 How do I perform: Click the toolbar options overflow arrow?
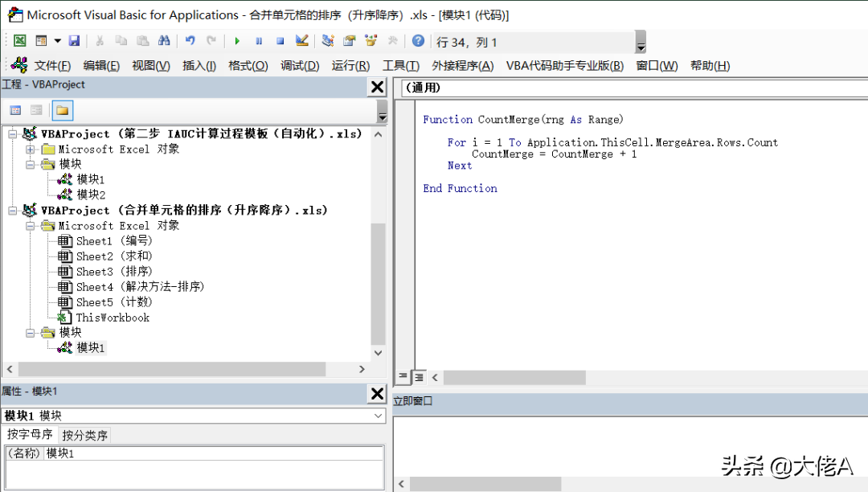[641, 42]
